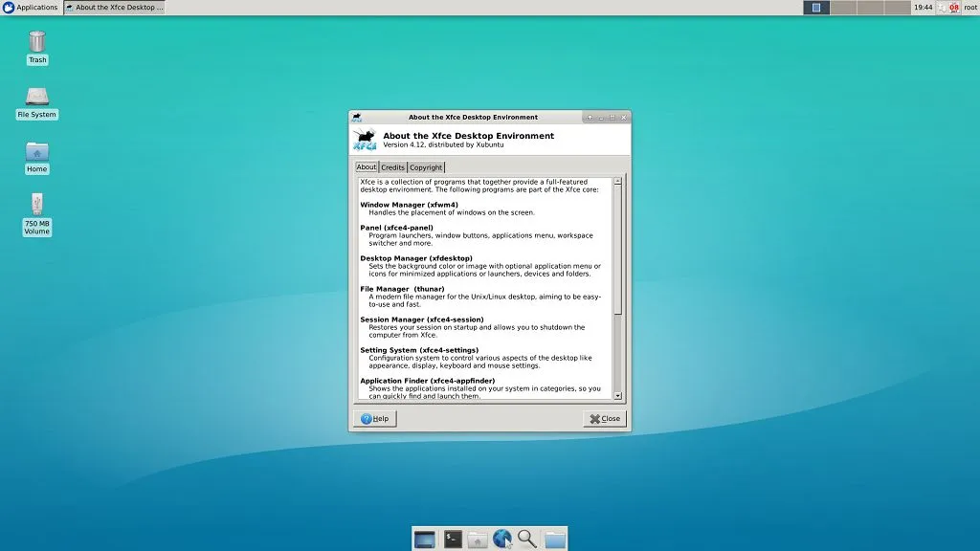Open the web browser globe icon
This screenshot has height=551, width=980.
click(502, 540)
